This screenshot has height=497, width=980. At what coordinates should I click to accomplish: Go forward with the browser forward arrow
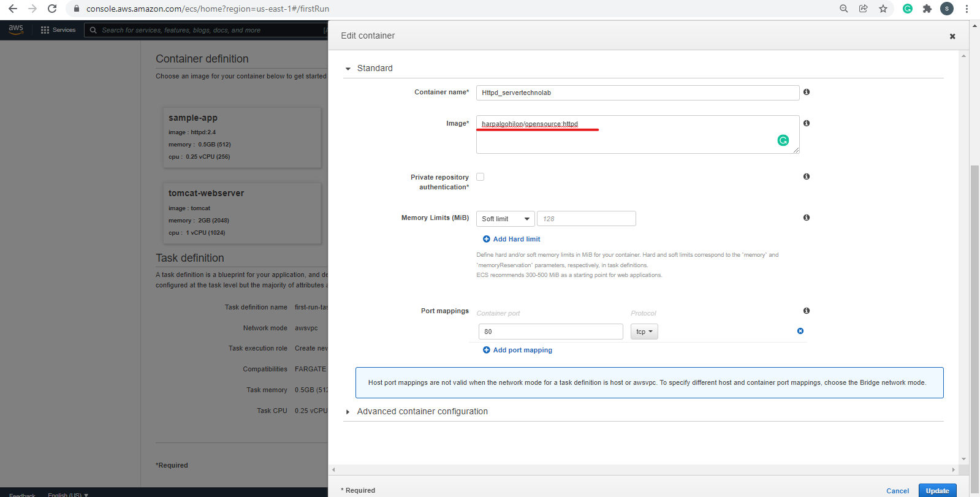pyautogui.click(x=32, y=9)
